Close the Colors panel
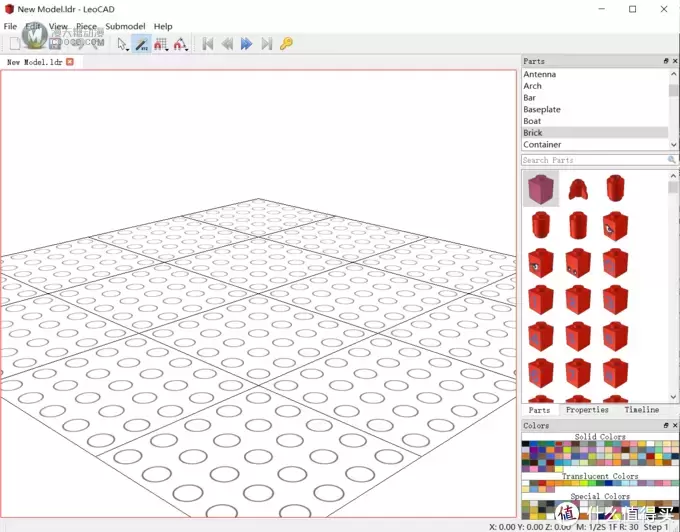 pyautogui.click(x=675, y=425)
